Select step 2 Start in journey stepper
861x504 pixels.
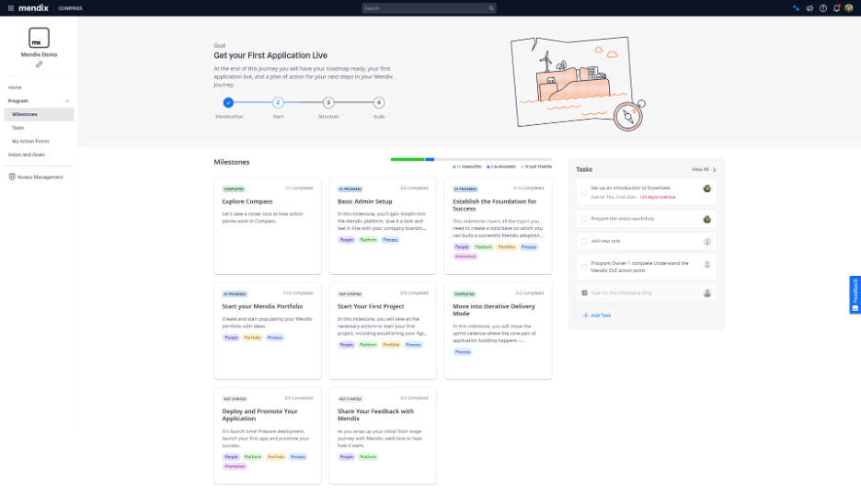click(278, 103)
